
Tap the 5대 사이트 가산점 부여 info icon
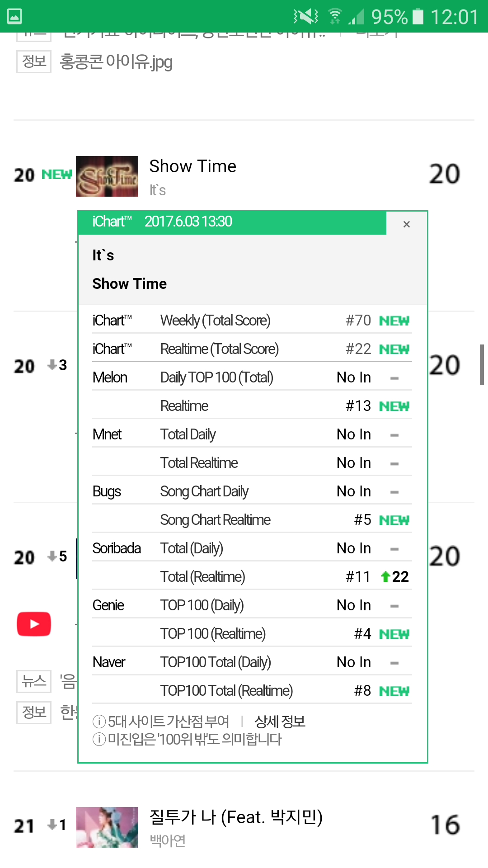click(99, 722)
